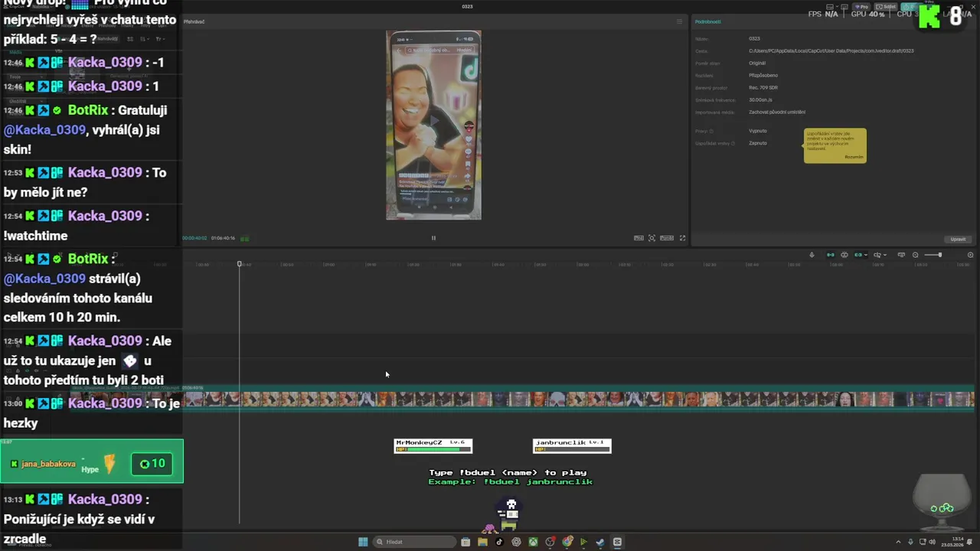Expand the dropdown arrow beside the linkage icon
The width and height of the screenshot is (980, 551).
pyautogui.click(x=866, y=255)
